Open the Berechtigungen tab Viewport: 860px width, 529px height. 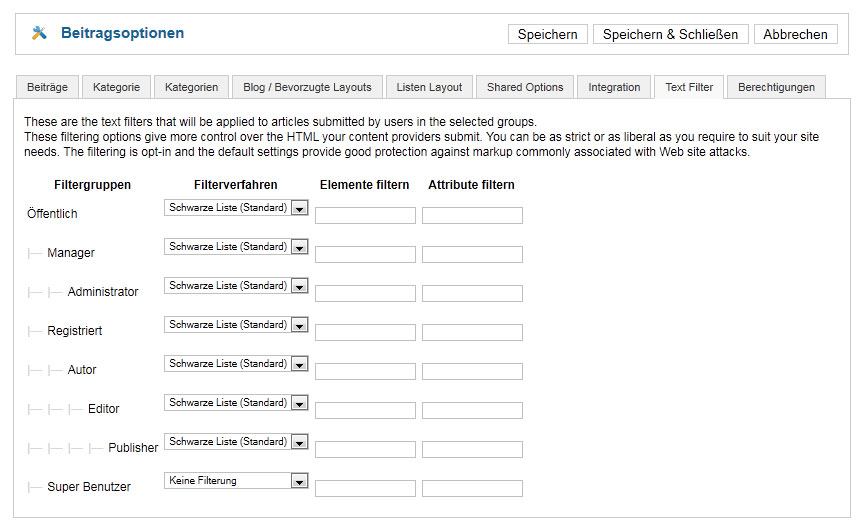click(x=776, y=87)
